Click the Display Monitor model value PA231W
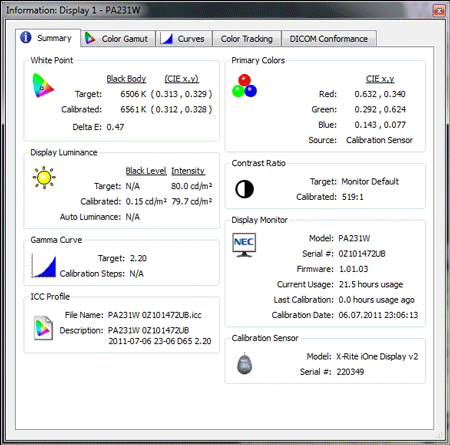Viewport: 450px width, 445px height. pos(354,238)
